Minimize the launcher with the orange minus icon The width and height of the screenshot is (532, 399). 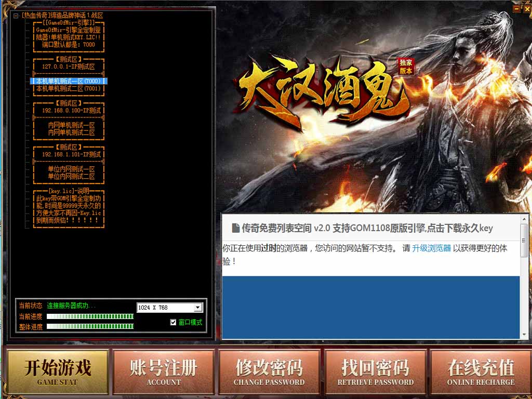pos(516,9)
